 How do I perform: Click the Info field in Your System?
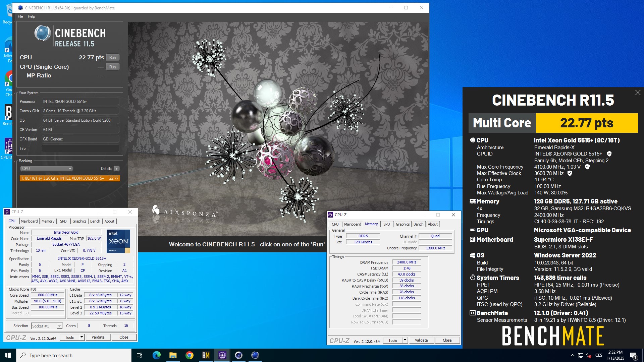80,148
